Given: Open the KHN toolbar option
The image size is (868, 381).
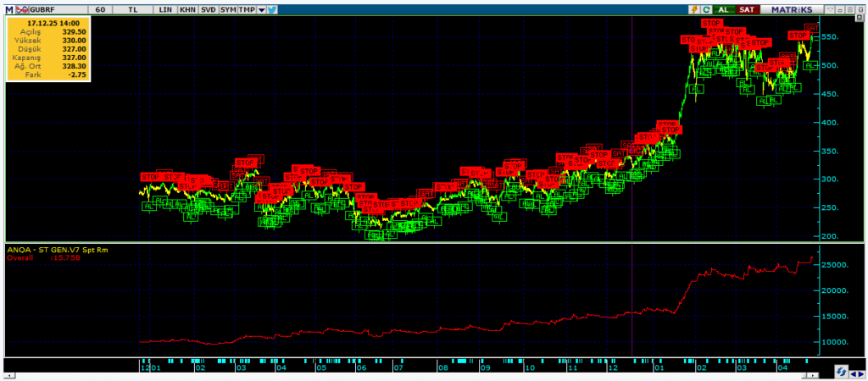Looking at the screenshot, I should [x=187, y=10].
